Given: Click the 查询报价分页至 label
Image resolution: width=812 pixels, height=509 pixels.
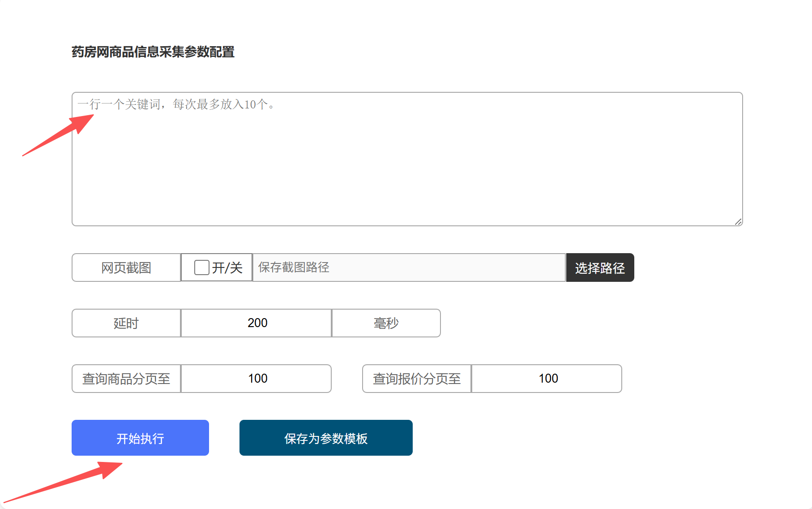Looking at the screenshot, I should (x=417, y=379).
